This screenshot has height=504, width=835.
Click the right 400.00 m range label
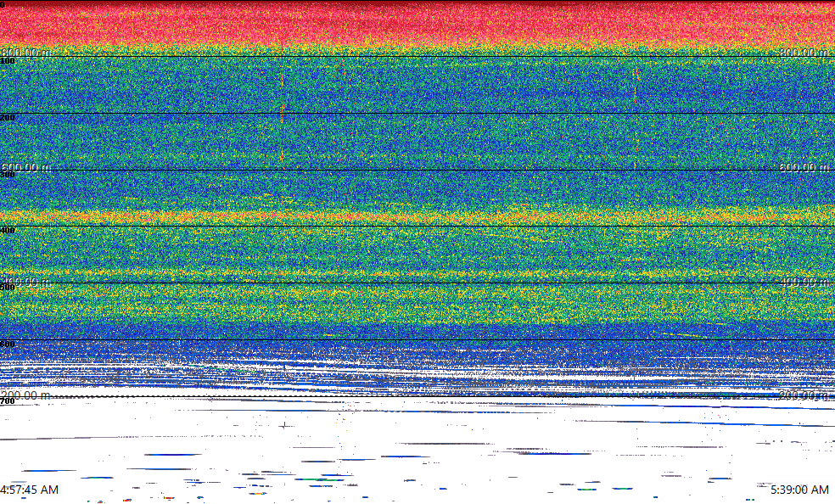click(804, 281)
